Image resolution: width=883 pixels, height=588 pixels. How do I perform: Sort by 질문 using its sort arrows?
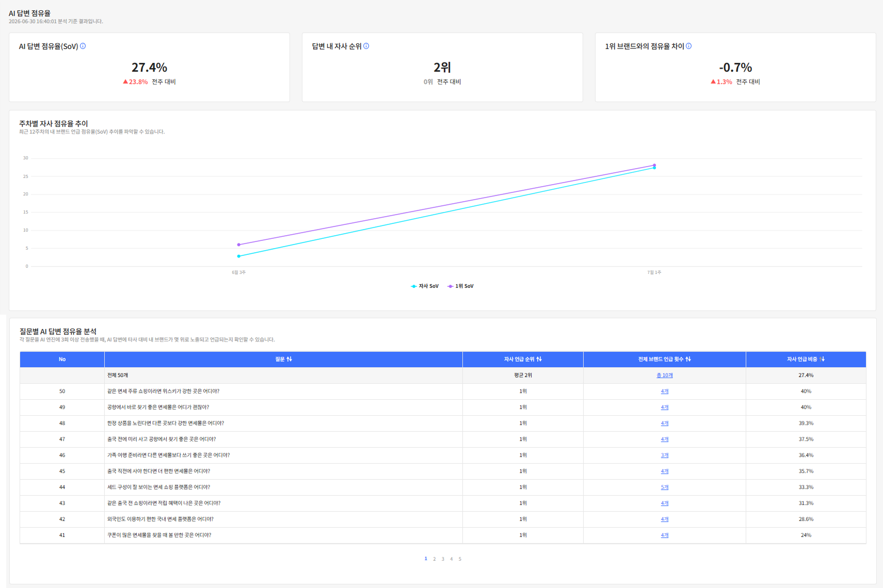click(x=290, y=359)
